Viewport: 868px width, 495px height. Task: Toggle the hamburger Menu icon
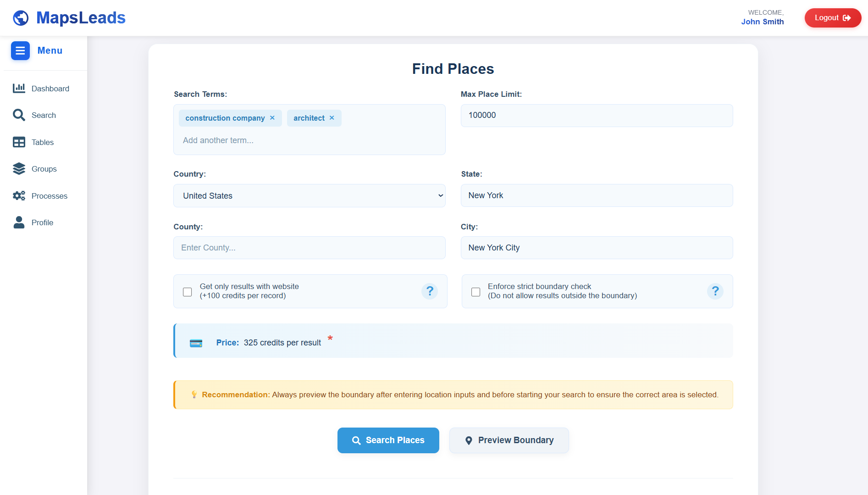(x=20, y=50)
